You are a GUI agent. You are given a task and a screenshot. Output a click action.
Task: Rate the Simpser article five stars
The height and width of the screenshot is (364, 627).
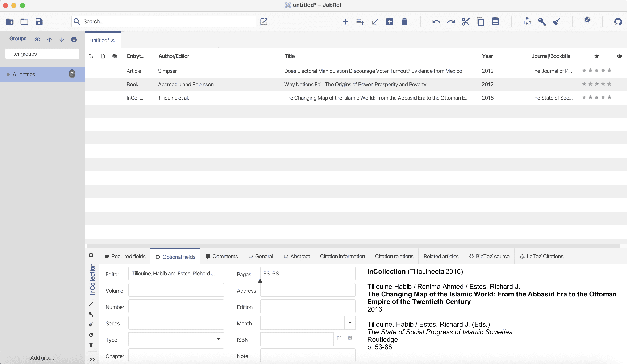(609, 71)
